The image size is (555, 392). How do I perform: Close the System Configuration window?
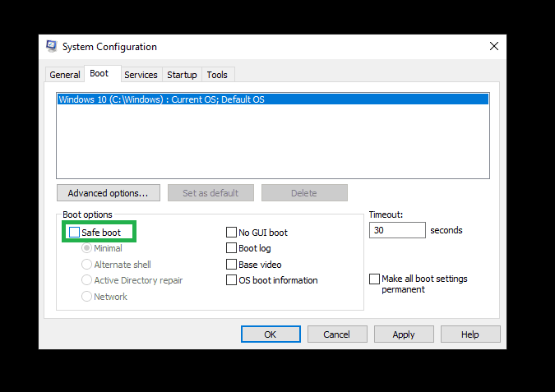494,46
